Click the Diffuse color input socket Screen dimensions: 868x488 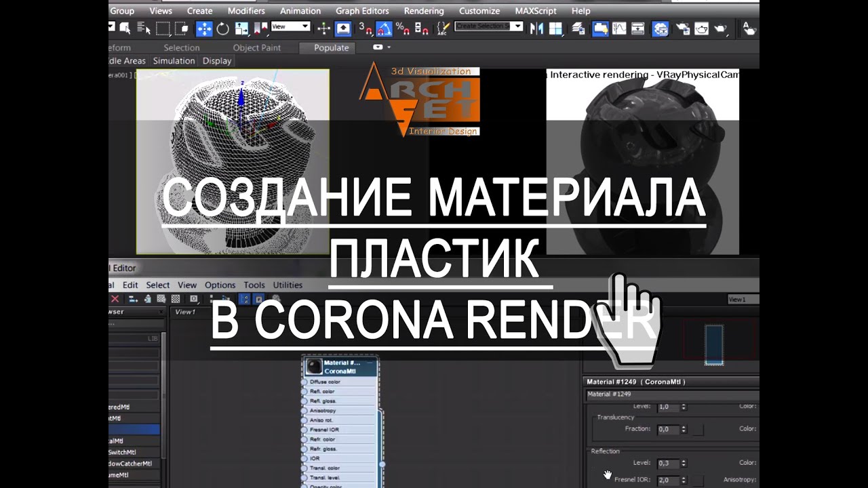[304, 382]
